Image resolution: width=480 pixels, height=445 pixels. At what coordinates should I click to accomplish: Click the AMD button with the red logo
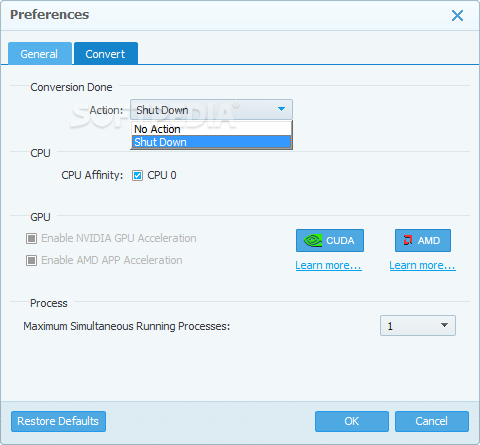(423, 240)
